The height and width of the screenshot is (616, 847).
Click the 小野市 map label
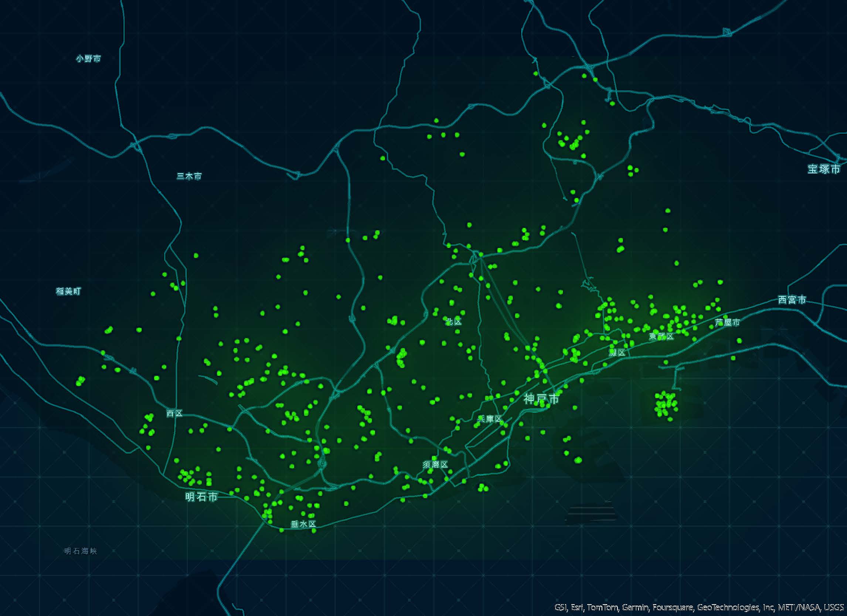click(89, 59)
